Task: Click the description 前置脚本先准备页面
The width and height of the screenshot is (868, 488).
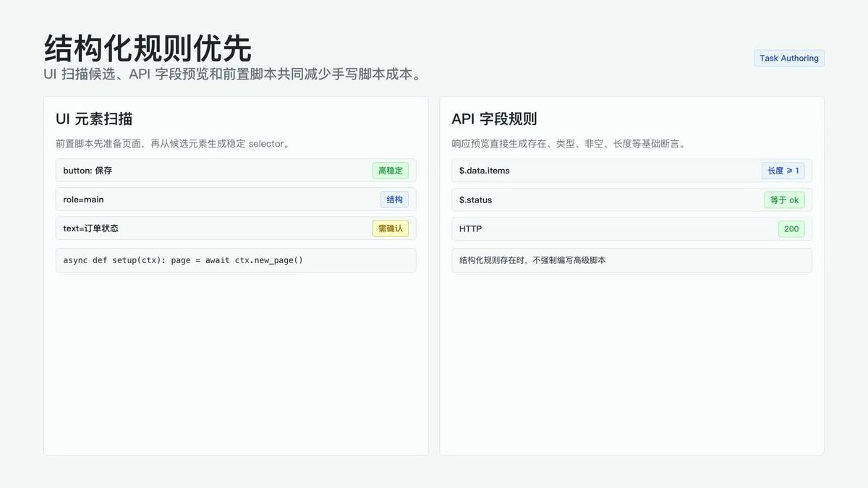Action: [x=173, y=144]
